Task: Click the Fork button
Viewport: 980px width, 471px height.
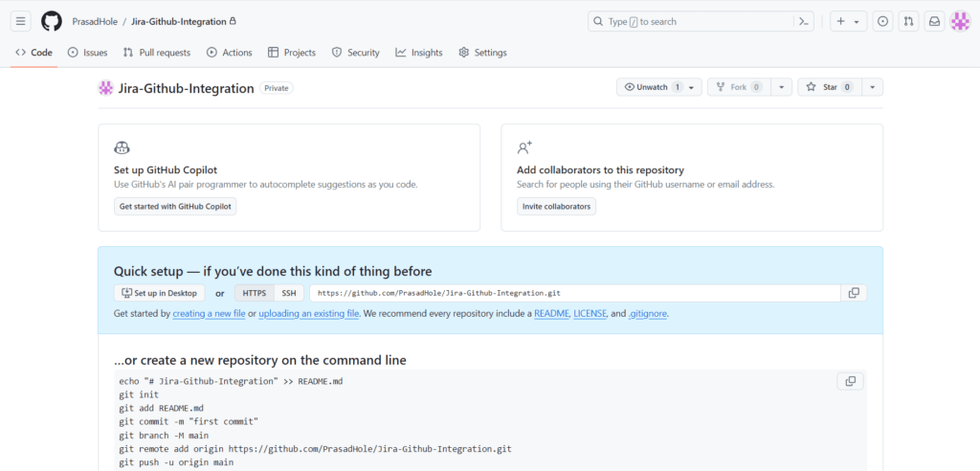Action: [739, 87]
